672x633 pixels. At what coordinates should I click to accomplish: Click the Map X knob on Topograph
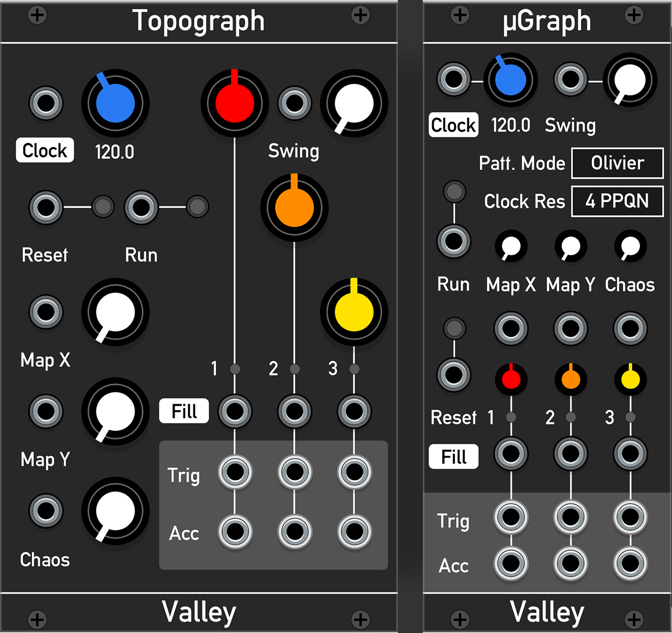114,312
